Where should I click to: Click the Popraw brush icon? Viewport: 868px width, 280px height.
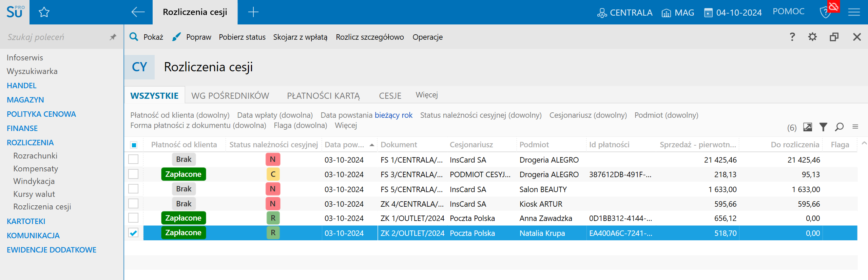176,37
